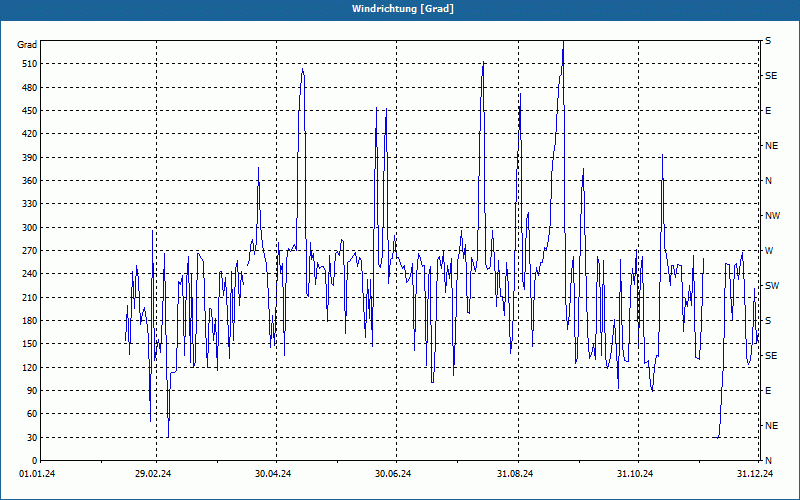Click the 150 y-axis value

point(30,344)
